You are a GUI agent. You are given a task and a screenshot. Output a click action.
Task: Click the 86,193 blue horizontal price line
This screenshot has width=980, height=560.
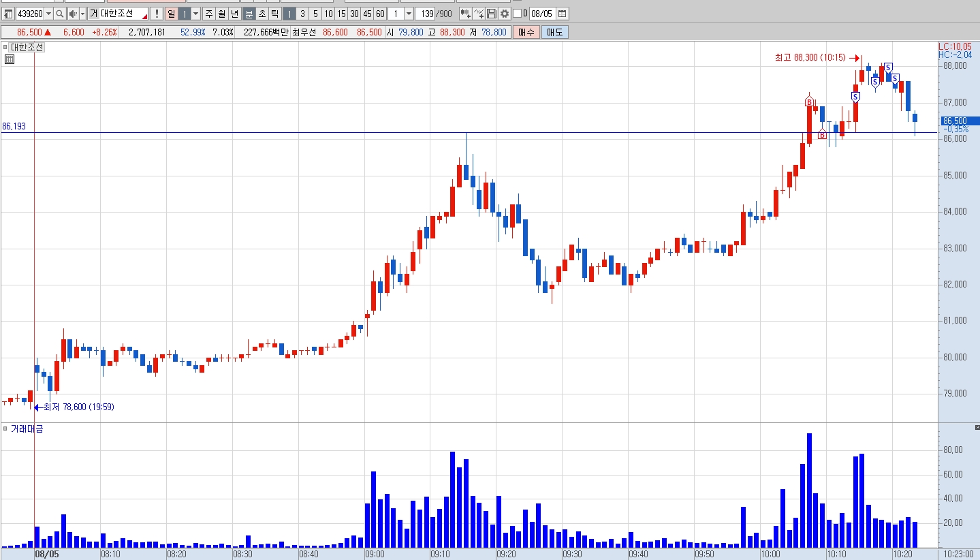coord(477,132)
